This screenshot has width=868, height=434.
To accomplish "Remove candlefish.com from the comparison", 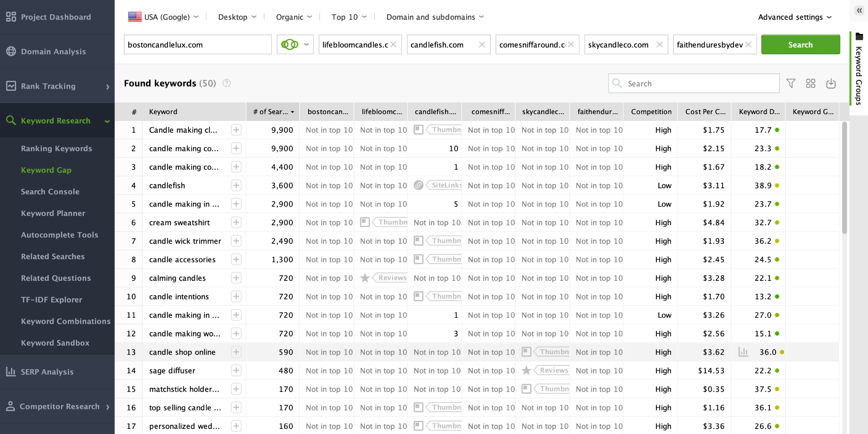I will [x=482, y=44].
